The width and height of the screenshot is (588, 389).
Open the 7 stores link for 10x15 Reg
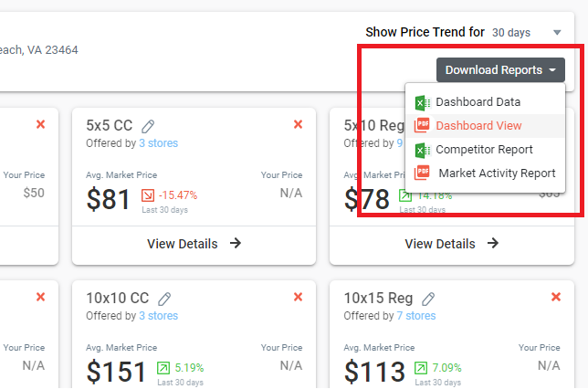[416, 316]
